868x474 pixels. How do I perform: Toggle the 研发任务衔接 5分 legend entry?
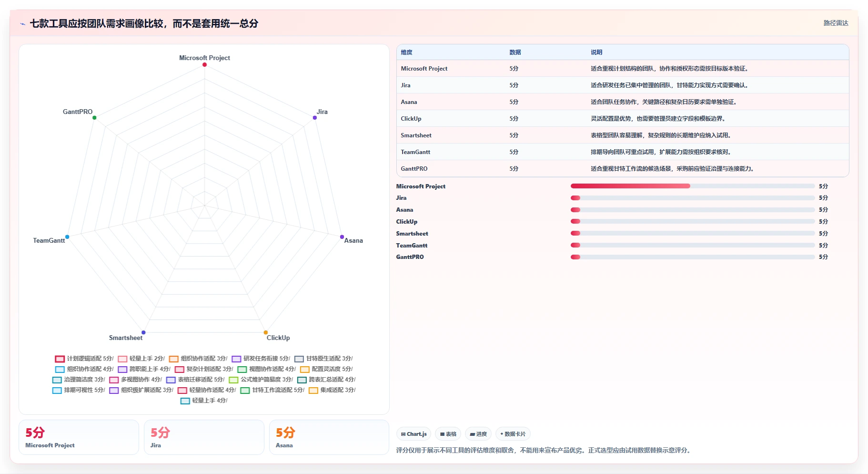(x=261, y=359)
